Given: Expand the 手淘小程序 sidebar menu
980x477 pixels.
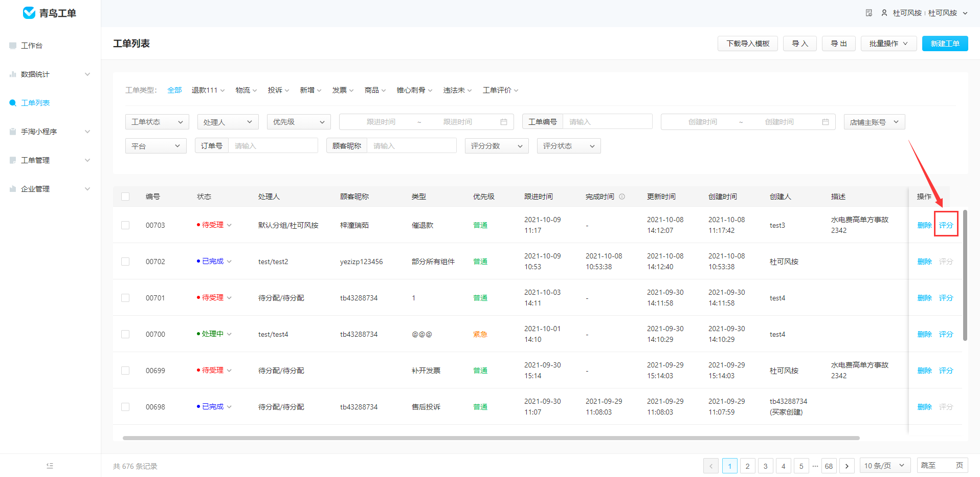Looking at the screenshot, I should click(x=50, y=132).
